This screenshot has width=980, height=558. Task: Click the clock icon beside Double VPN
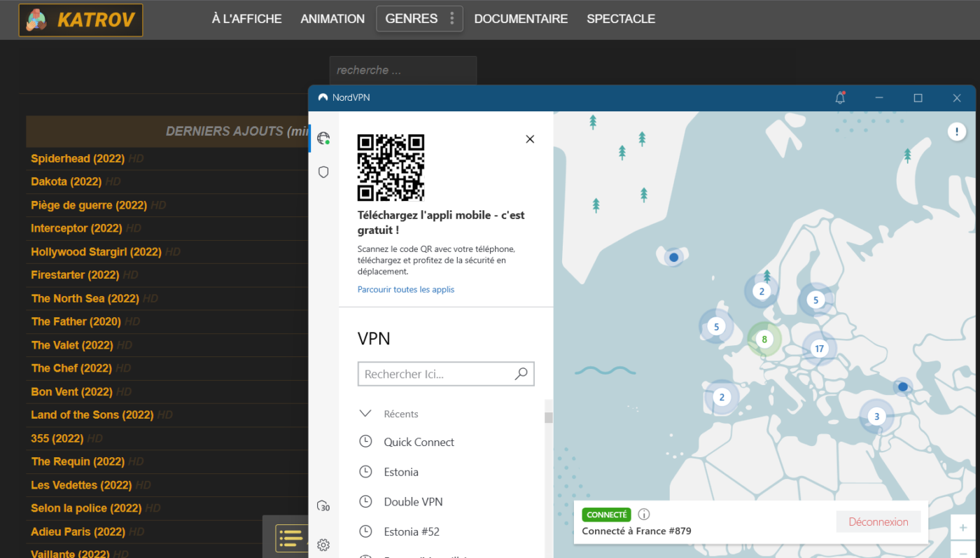pyautogui.click(x=365, y=501)
